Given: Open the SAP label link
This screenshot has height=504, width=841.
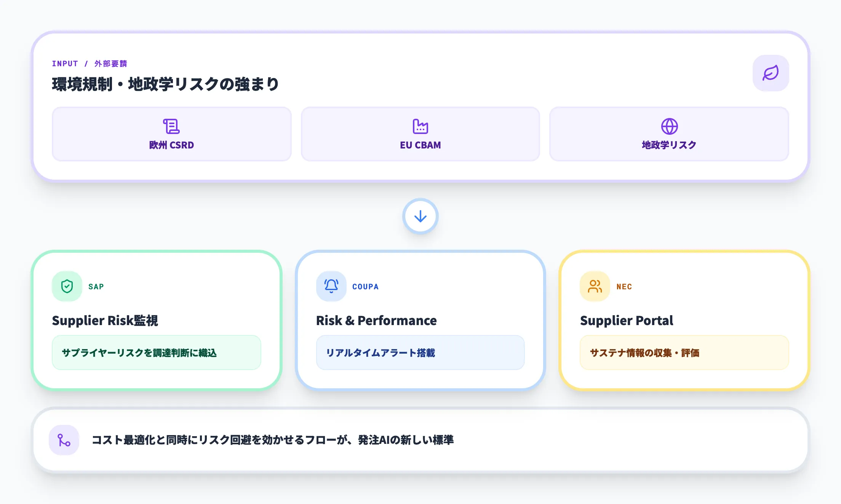Looking at the screenshot, I should click(96, 286).
